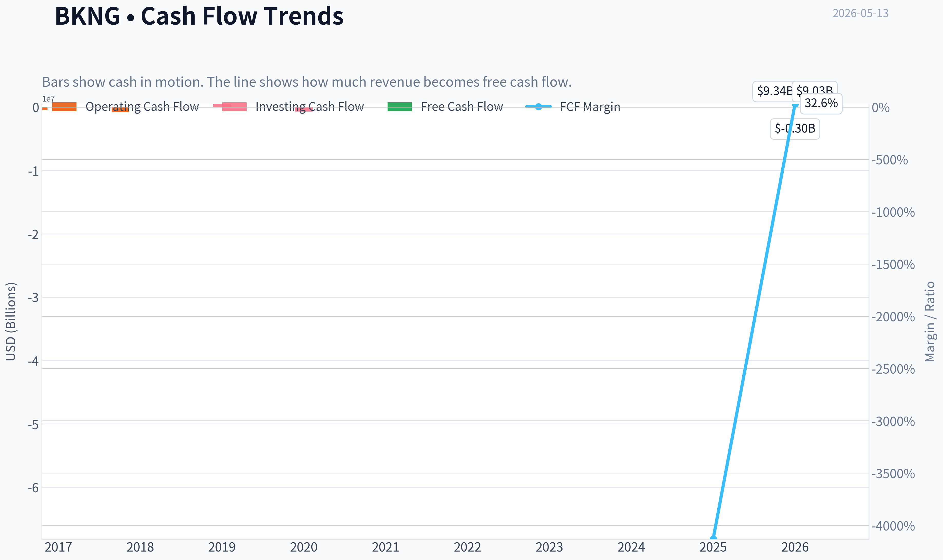Click the pink Investing Cash Flow legend swatch
This screenshot has height=560, width=943.
pos(234,107)
